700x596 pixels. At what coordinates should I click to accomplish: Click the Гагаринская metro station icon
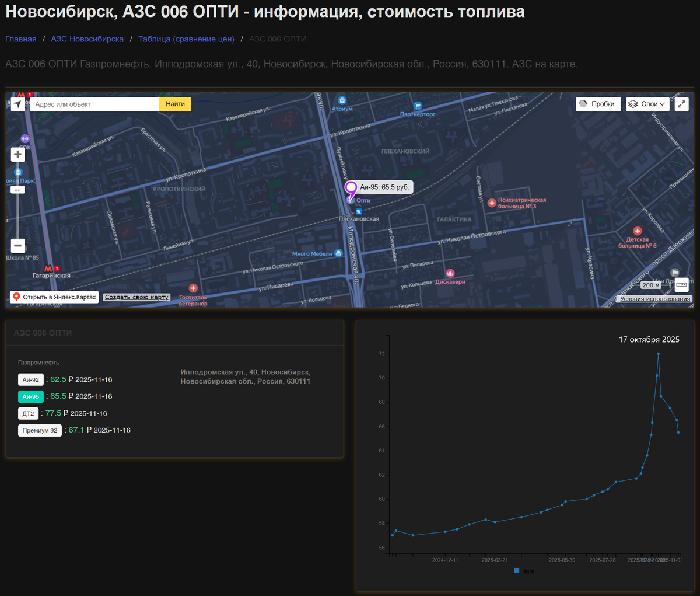coord(48,269)
